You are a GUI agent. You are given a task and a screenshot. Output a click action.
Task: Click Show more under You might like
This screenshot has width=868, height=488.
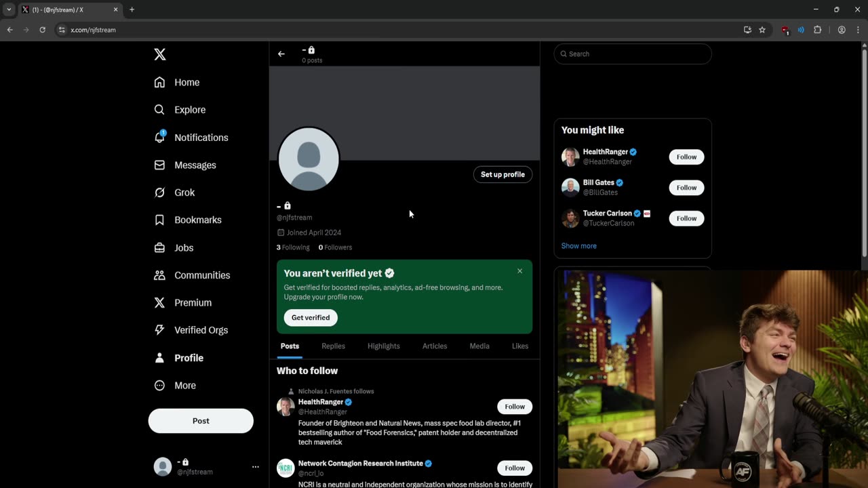click(x=579, y=246)
